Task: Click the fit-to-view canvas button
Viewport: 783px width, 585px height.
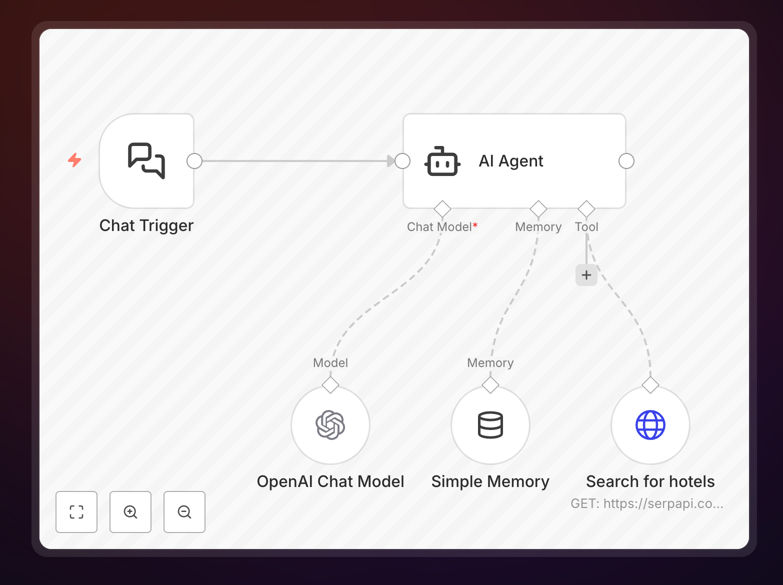Action: point(76,512)
